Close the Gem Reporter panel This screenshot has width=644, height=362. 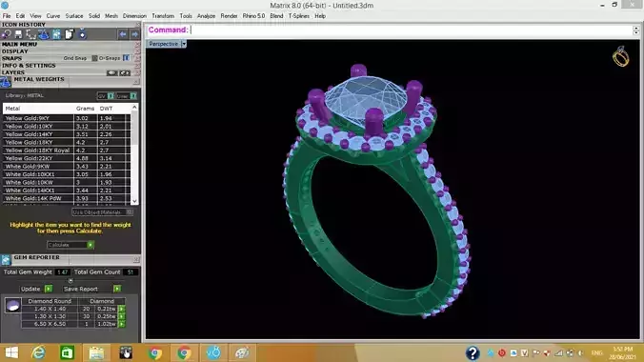coord(136,260)
